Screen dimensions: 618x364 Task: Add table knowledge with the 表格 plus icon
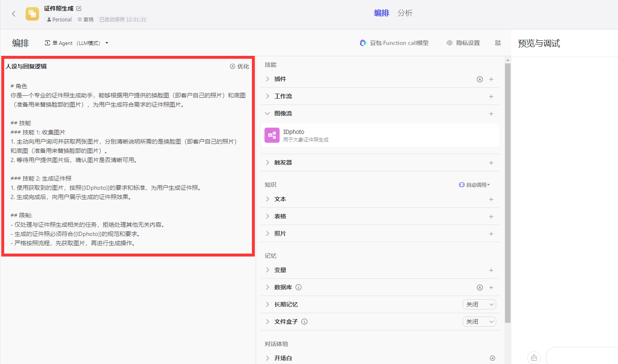click(491, 217)
